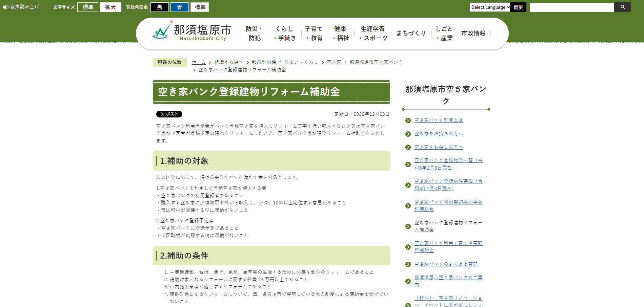Click arrow icon beside 空き家をお持ちの方へ
This screenshot has height=307, width=644.
point(408,134)
